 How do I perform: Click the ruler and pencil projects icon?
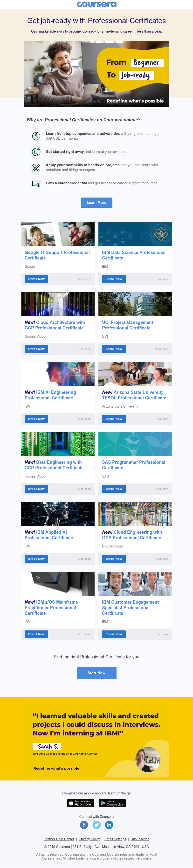36,167
